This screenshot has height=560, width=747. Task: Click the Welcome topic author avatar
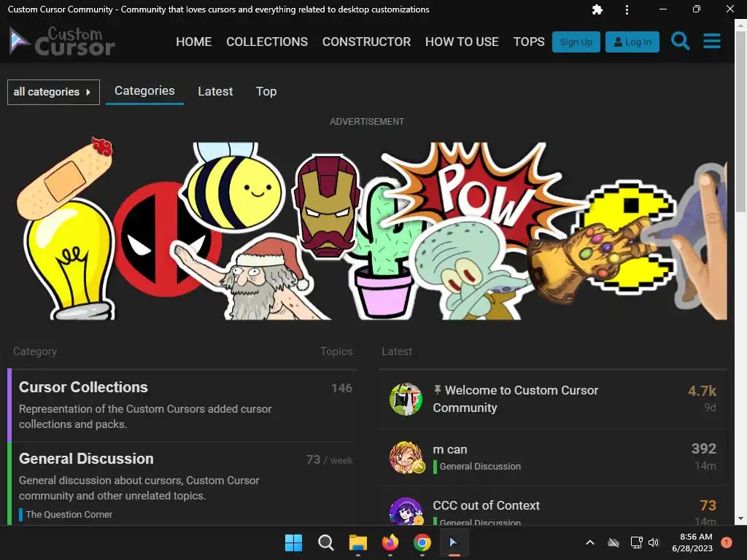(406, 399)
